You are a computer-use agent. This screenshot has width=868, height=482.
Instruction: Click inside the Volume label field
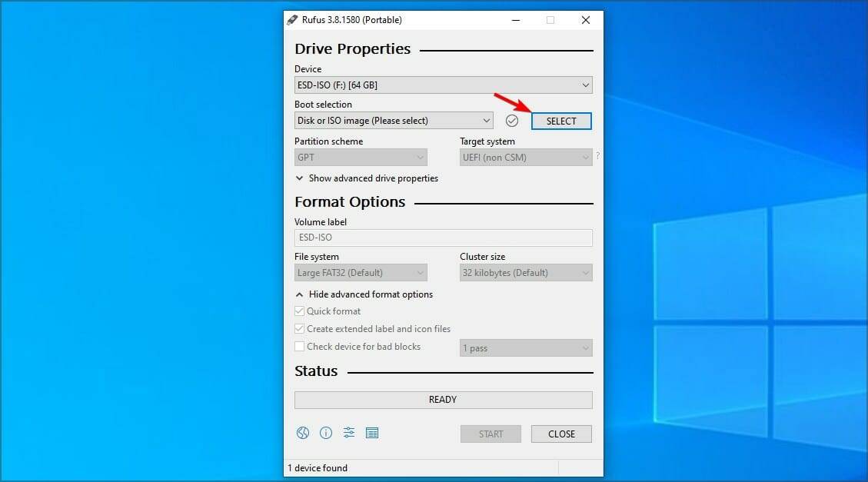point(443,238)
